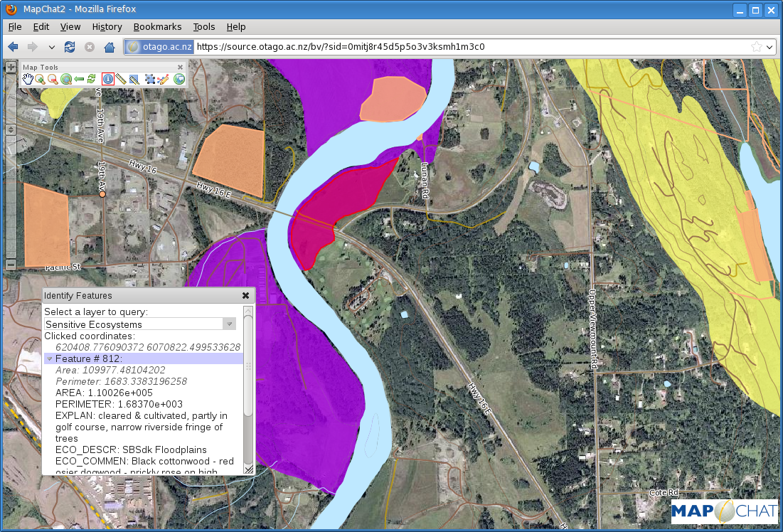The width and height of the screenshot is (783, 532).
Task: Open the Bookmarks menu
Action: pos(157,26)
